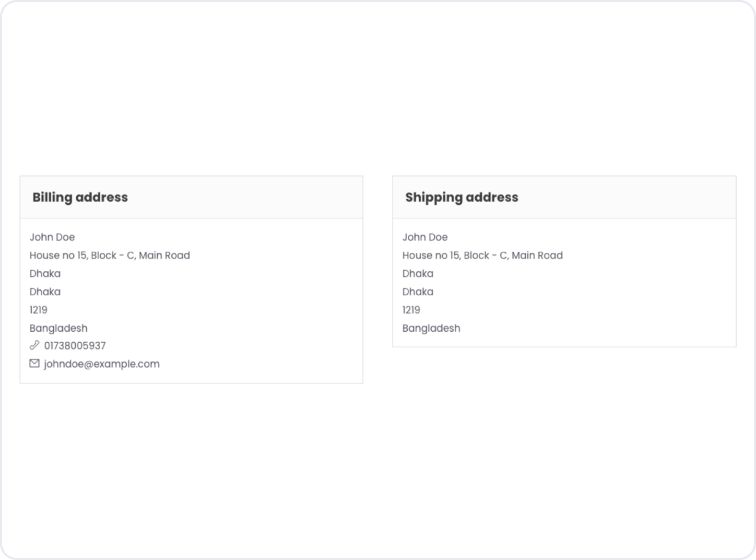Open the johndoe@example.com email link

click(x=102, y=364)
